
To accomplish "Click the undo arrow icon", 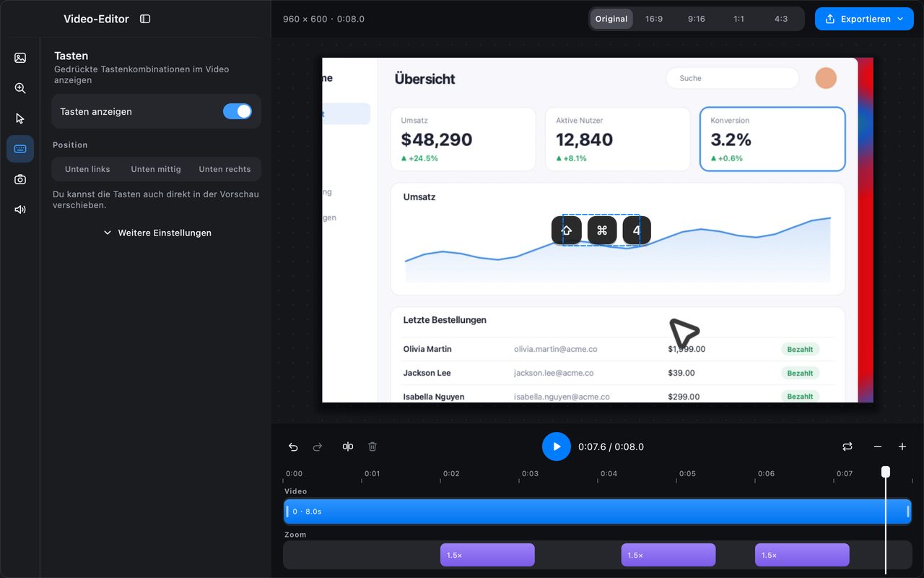I will pyautogui.click(x=293, y=447).
